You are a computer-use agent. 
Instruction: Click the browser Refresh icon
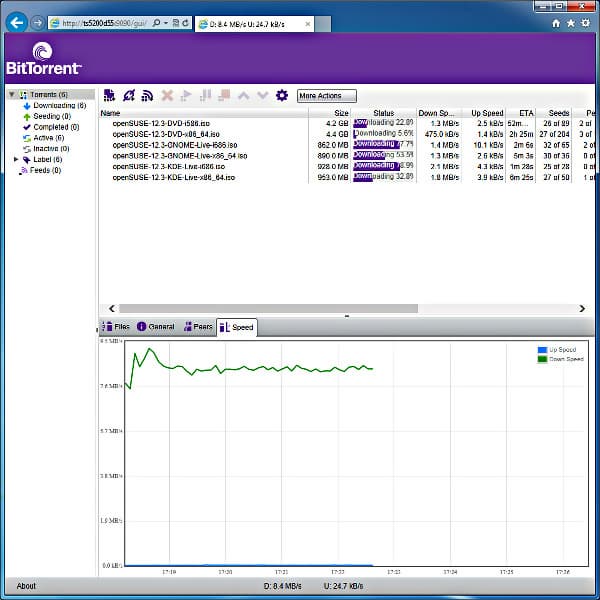tap(185, 23)
